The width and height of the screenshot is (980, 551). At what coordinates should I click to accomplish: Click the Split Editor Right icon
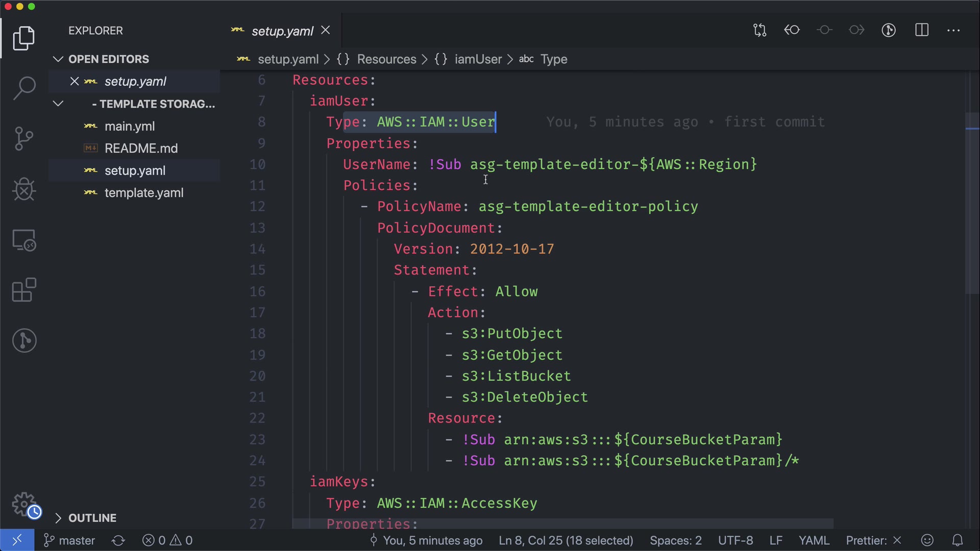tap(922, 30)
